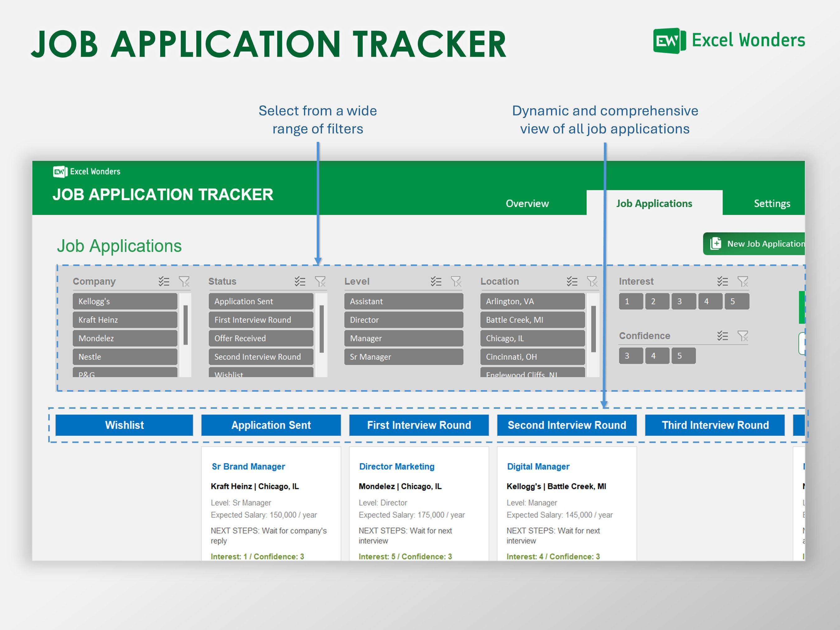
Task: Open the Director Marketing job card
Action: pos(396,466)
